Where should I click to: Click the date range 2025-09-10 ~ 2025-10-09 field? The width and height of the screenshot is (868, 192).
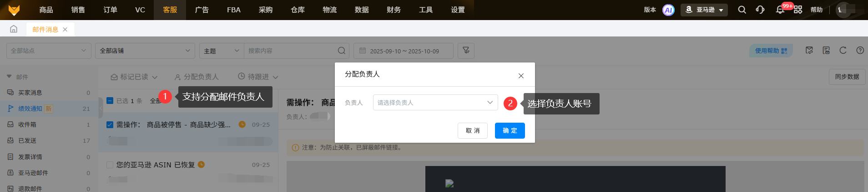pyautogui.click(x=404, y=51)
